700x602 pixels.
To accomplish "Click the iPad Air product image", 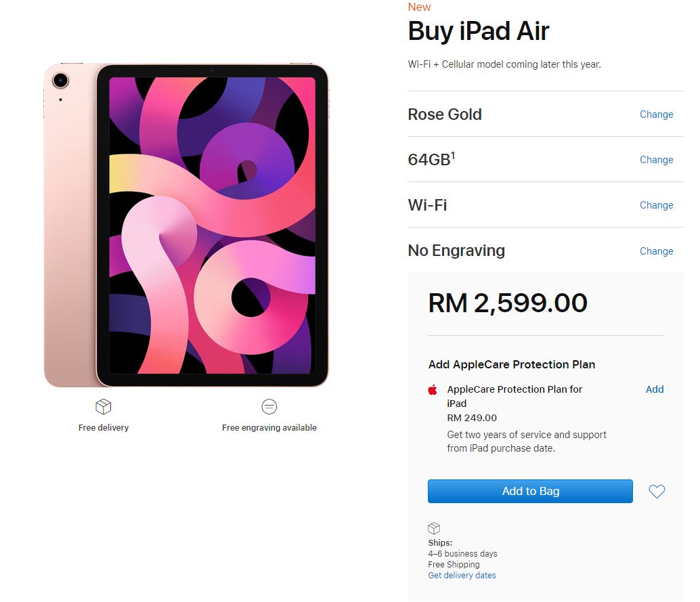I will pos(186,225).
